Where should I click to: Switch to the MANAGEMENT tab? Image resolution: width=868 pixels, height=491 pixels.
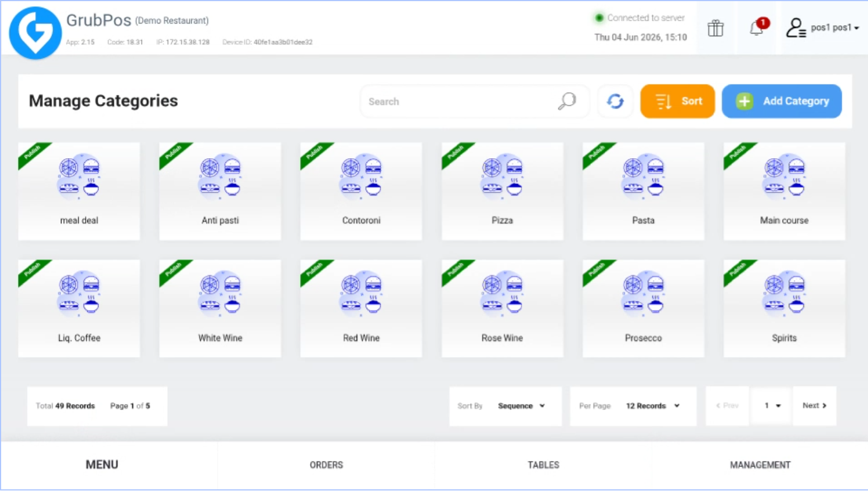coord(760,465)
